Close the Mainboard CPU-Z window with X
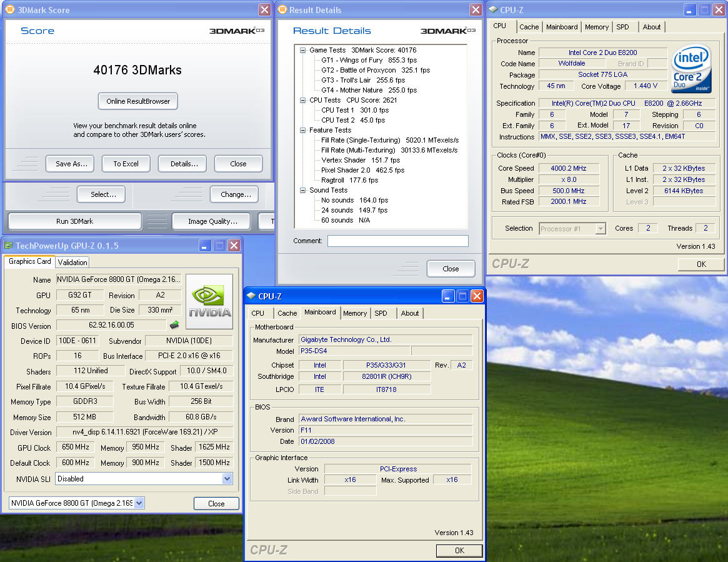The image size is (728, 562). (x=477, y=296)
